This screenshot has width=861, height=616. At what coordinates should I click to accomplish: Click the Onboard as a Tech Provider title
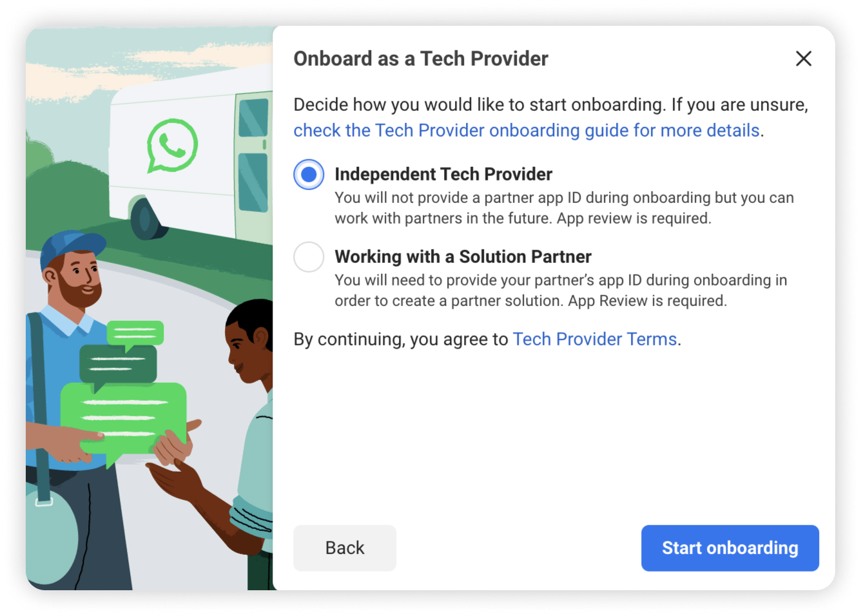[421, 59]
